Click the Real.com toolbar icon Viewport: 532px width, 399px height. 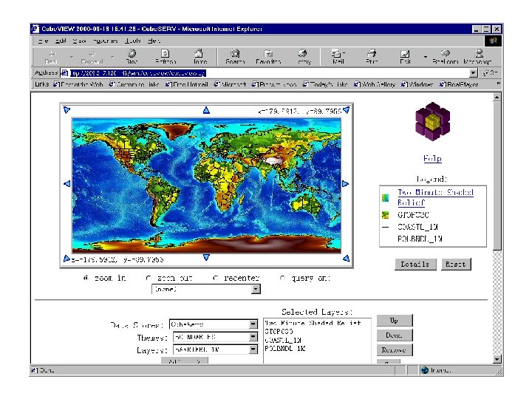coord(445,57)
